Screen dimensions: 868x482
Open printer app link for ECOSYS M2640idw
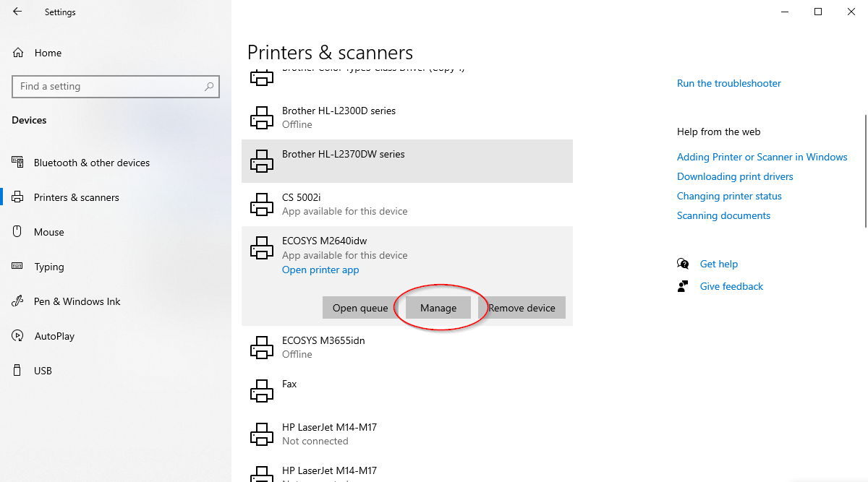pyautogui.click(x=320, y=270)
